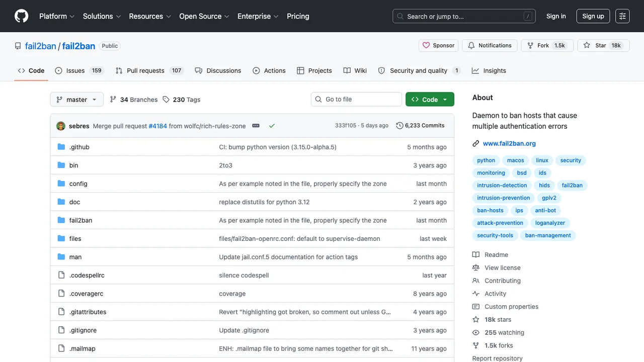View the 6,233 Commits history

[421, 126]
